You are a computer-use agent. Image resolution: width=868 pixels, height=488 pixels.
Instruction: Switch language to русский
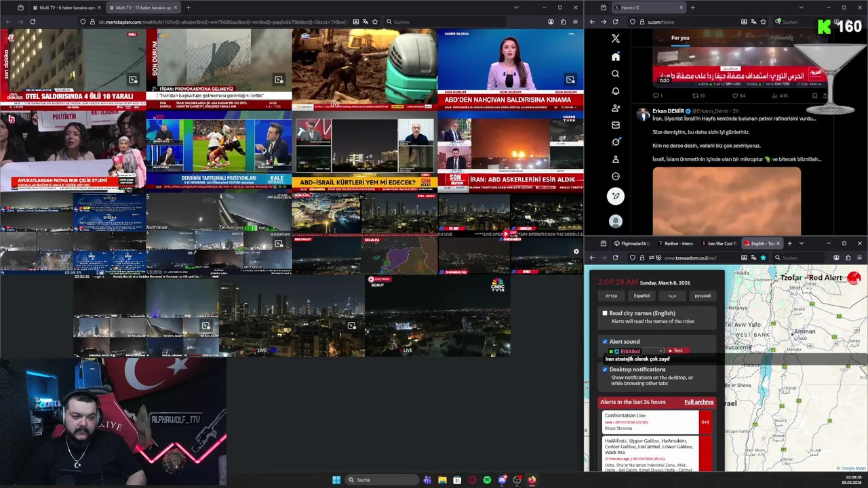703,296
